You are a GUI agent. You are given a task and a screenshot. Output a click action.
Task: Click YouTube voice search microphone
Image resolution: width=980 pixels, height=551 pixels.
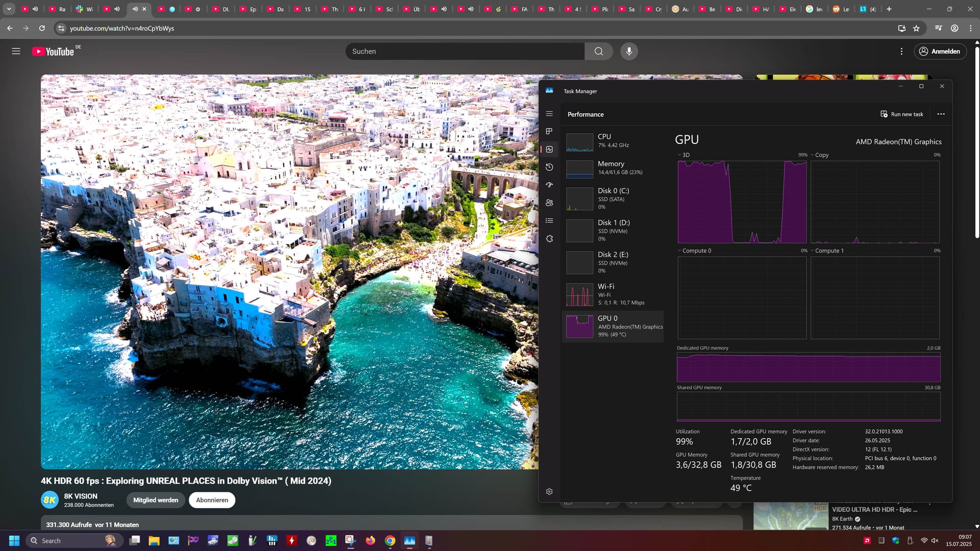pos(629,51)
